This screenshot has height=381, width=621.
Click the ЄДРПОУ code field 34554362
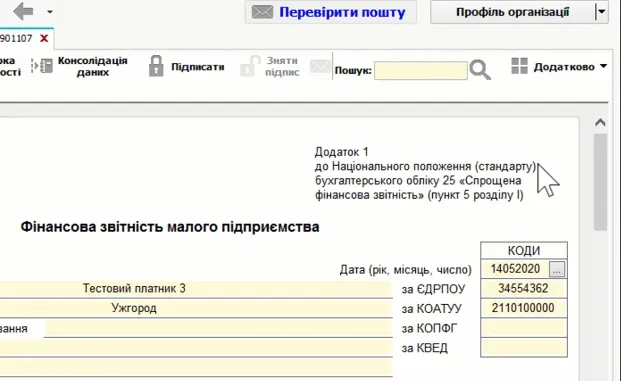pos(524,288)
